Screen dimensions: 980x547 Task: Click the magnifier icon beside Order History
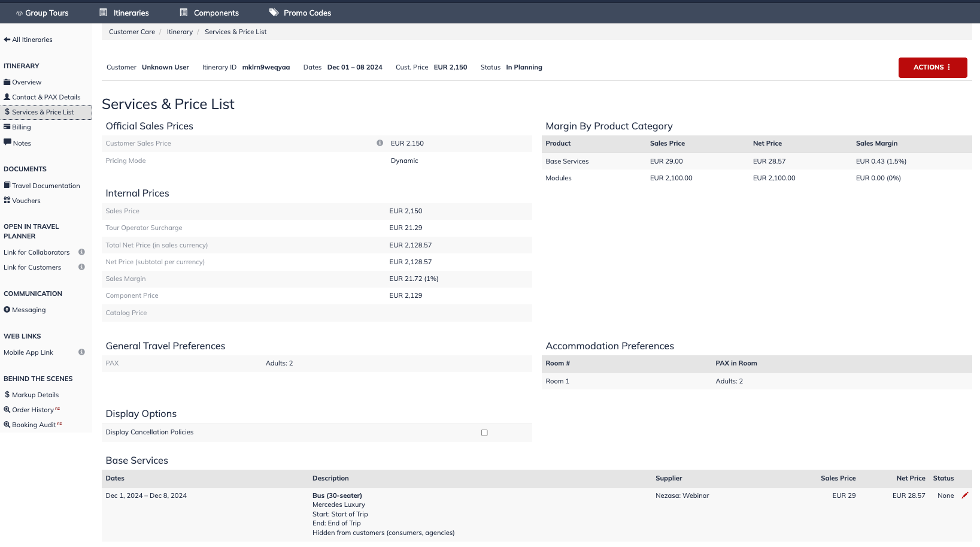coord(7,410)
